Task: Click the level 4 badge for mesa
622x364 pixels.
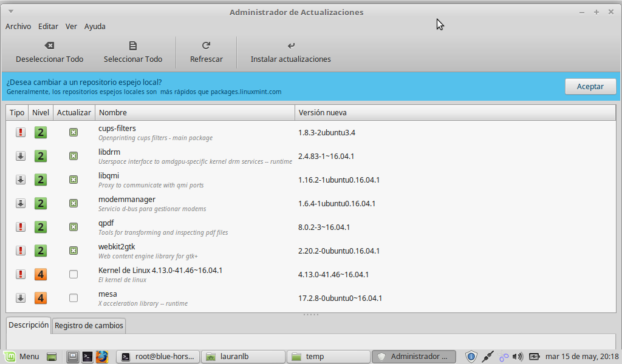Action: coord(40,298)
